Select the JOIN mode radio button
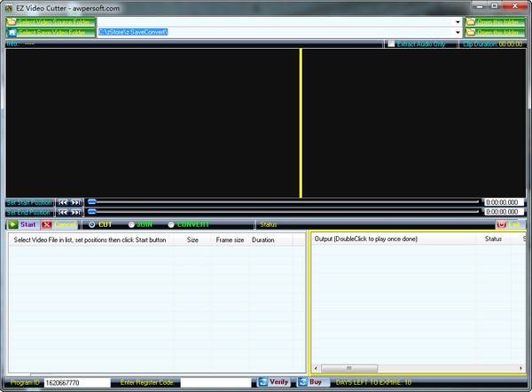This screenshot has height=392, width=532. (131, 224)
